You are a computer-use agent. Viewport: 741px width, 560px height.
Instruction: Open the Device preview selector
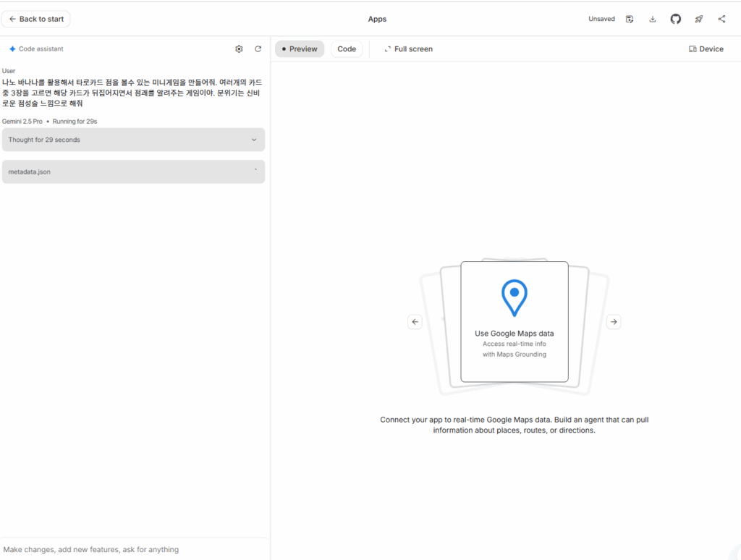coord(706,49)
